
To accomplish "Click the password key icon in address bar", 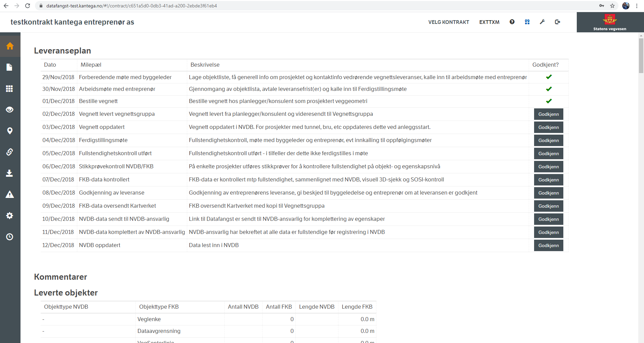I will (x=602, y=6).
